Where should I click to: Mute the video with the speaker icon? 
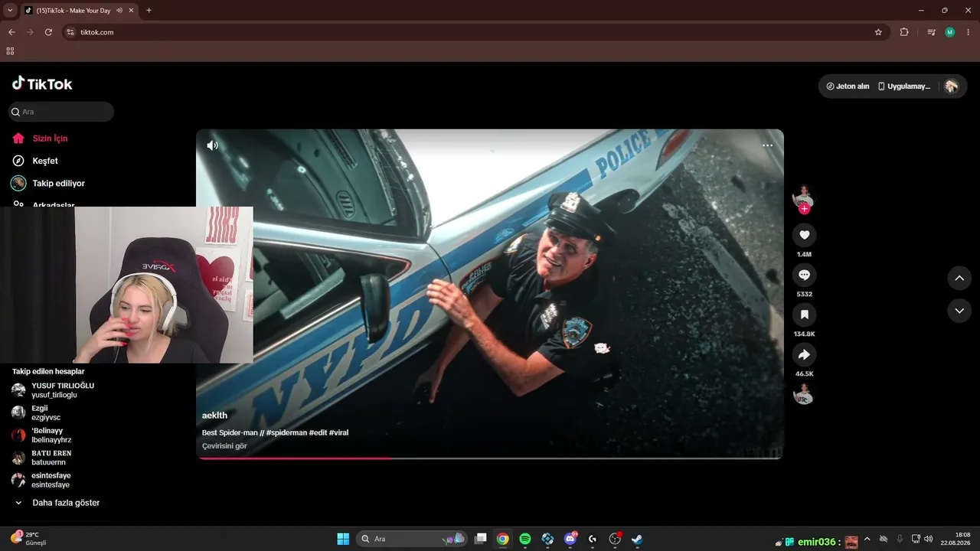(212, 145)
